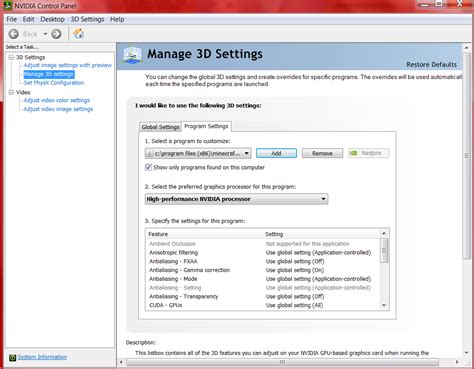The image size is (474, 369).
Task: Click the Manage 3D Settings header icon
Action: pos(132,55)
